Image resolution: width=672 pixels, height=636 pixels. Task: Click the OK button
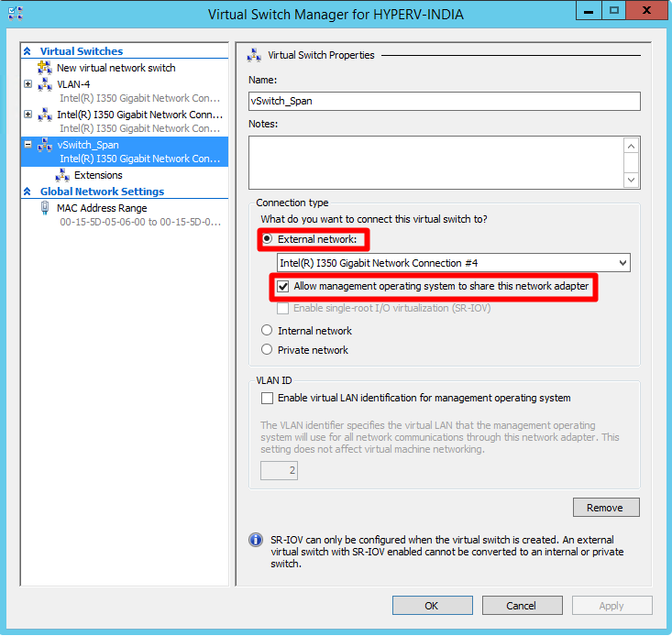433,605
